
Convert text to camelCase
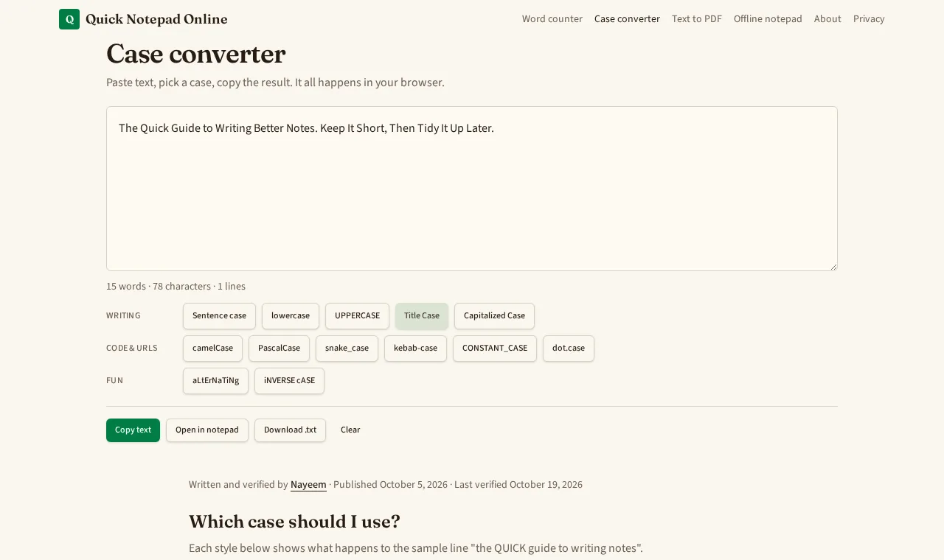pyautogui.click(x=212, y=349)
